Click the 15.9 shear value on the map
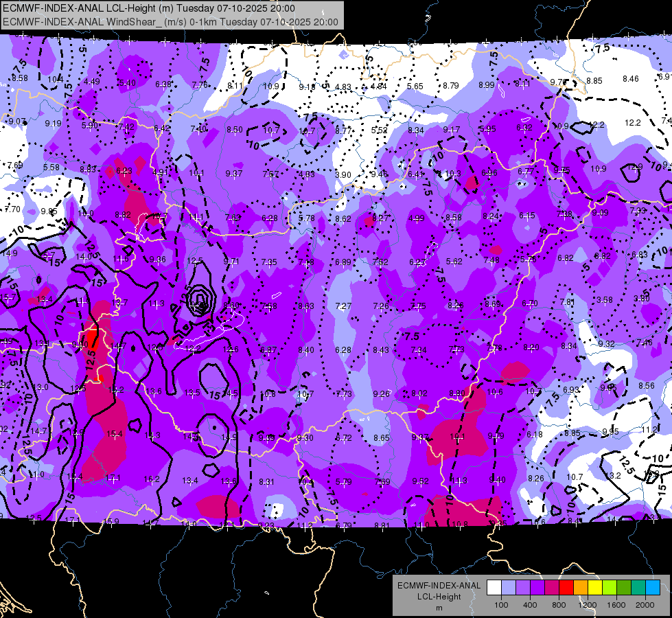Image resolution: width=672 pixels, height=618 pixels. (111, 521)
